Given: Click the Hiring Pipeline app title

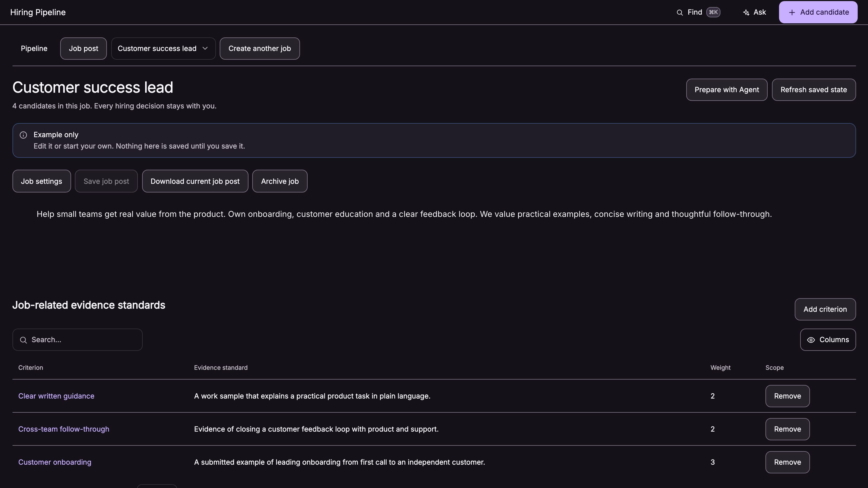Looking at the screenshot, I should (x=38, y=12).
